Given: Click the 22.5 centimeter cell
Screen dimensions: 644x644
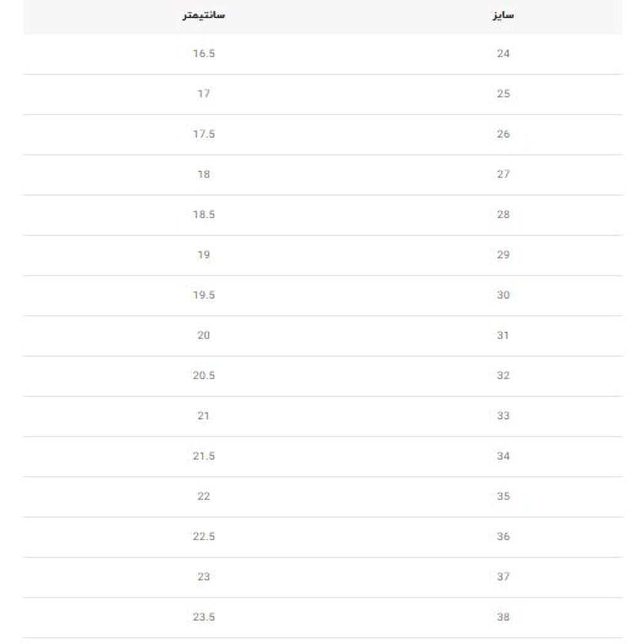Looking at the screenshot, I should click(x=204, y=536).
